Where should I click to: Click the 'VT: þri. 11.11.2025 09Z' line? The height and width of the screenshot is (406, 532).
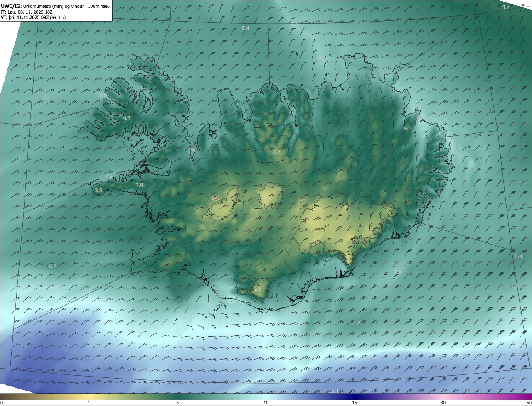(25, 17)
